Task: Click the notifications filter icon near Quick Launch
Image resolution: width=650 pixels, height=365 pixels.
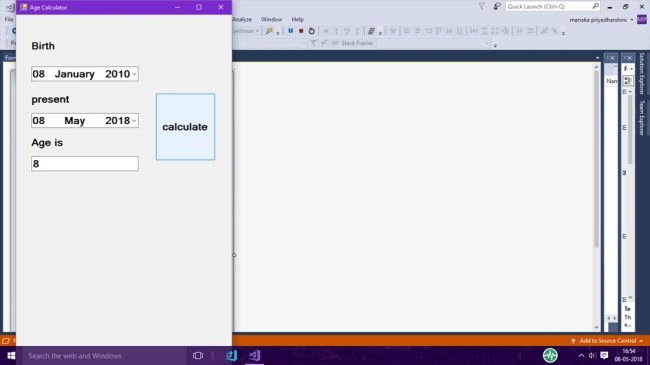Action: coord(481,6)
